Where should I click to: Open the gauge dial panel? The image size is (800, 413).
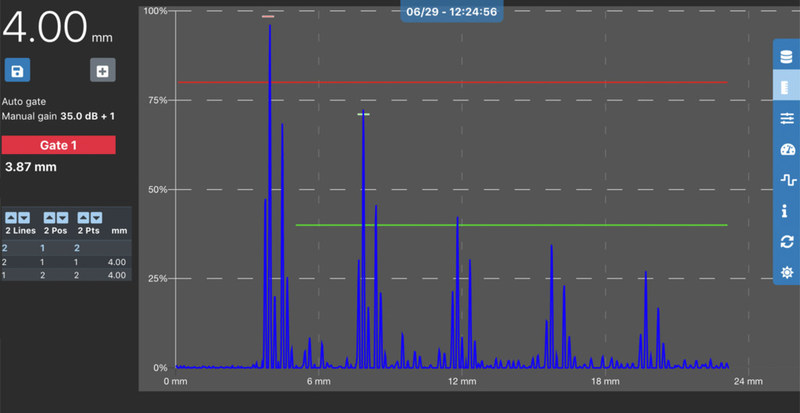787,150
